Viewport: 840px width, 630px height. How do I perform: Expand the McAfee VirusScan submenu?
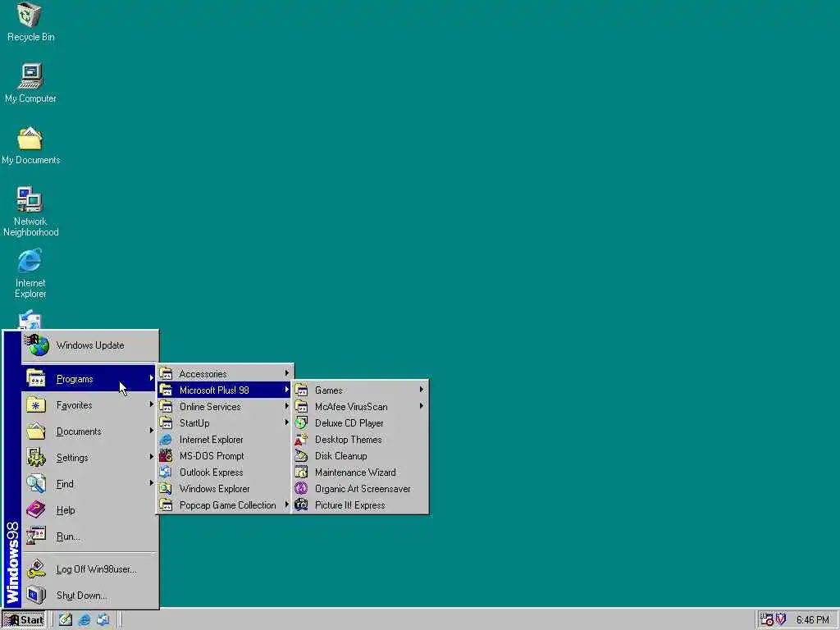(360, 407)
